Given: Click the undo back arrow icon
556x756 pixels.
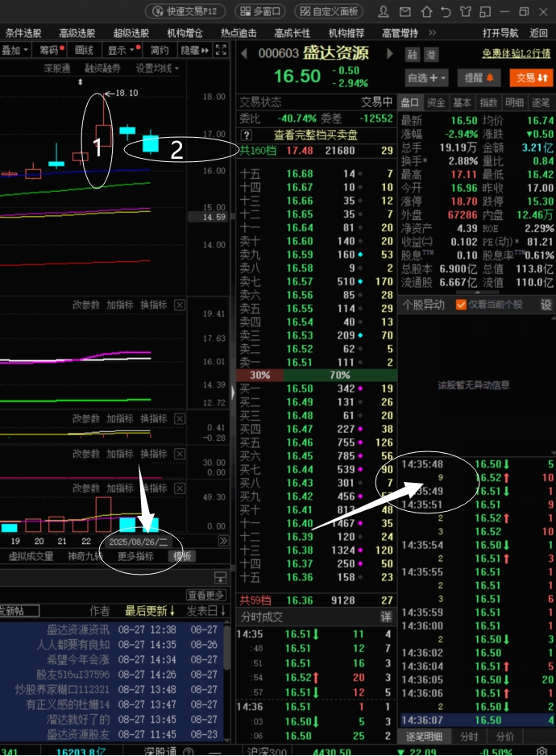Looking at the screenshot, I should tap(446, 11).
